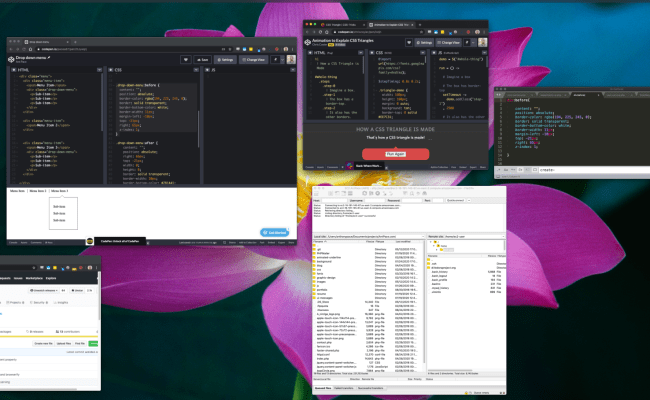
Task: Select graphic-design folder in FileZilla local list
Action: pos(326,278)
